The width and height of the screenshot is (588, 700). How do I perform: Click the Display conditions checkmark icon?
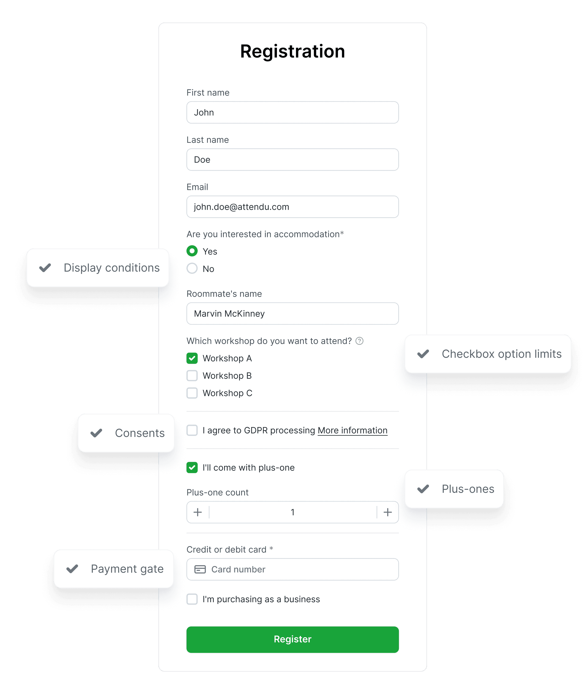pyautogui.click(x=45, y=268)
